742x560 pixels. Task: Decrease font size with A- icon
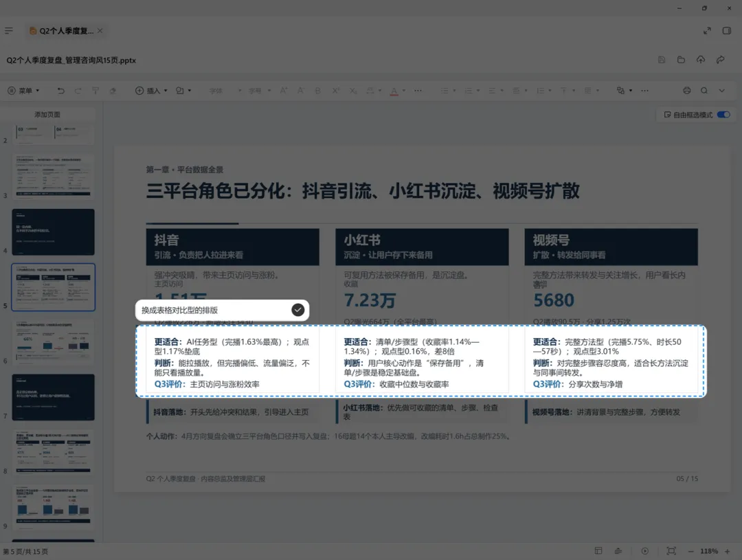pyautogui.click(x=300, y=91)
